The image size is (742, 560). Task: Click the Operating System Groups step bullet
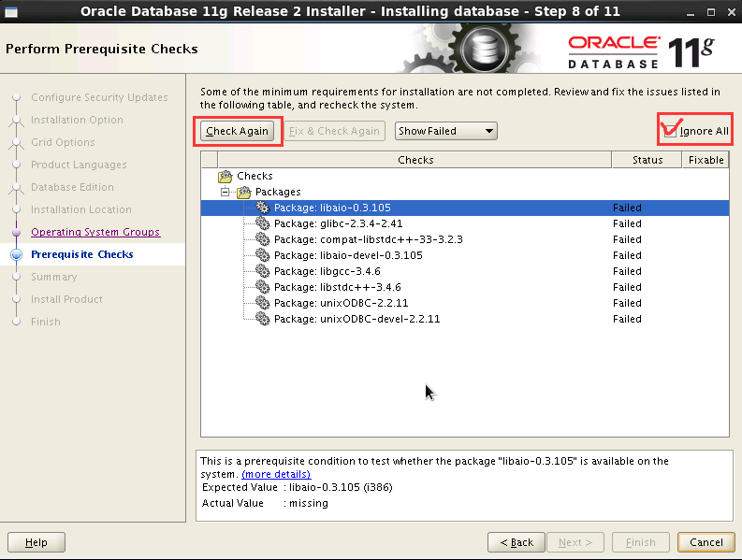(17, 232)
